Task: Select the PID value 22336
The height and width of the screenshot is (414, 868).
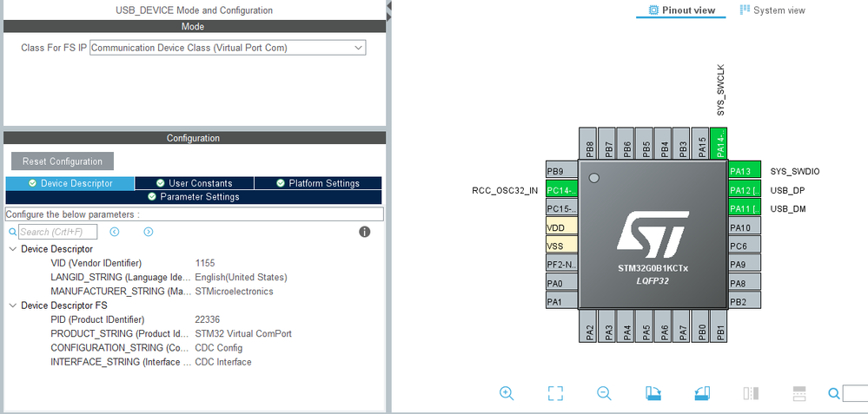Action: [x=208, y=319]
